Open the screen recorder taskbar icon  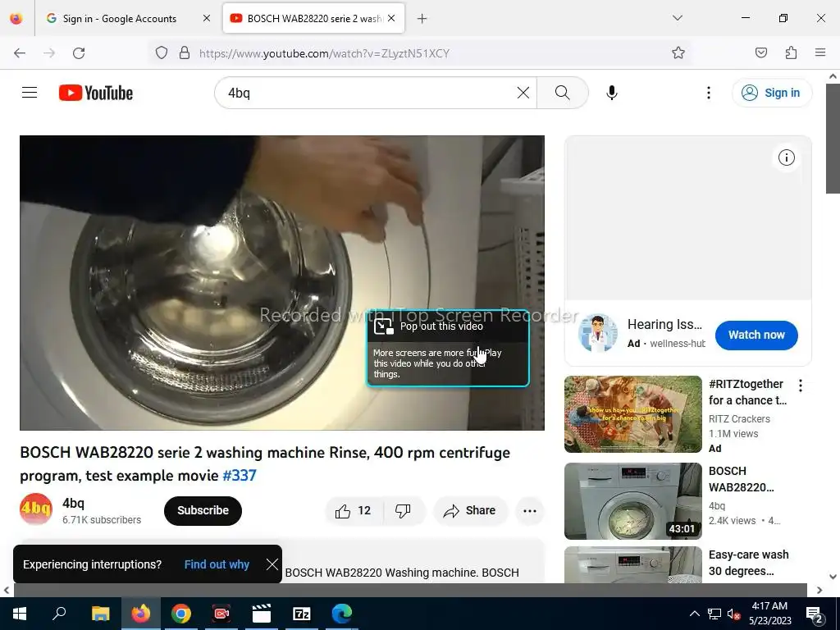tap(221, 614)
